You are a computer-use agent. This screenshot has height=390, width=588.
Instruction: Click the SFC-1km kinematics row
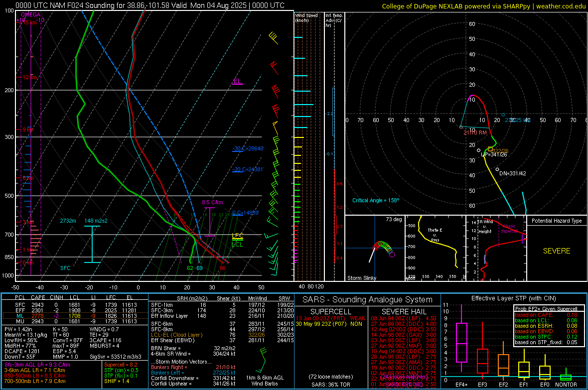pyautogui.click(x=221, y=305)
